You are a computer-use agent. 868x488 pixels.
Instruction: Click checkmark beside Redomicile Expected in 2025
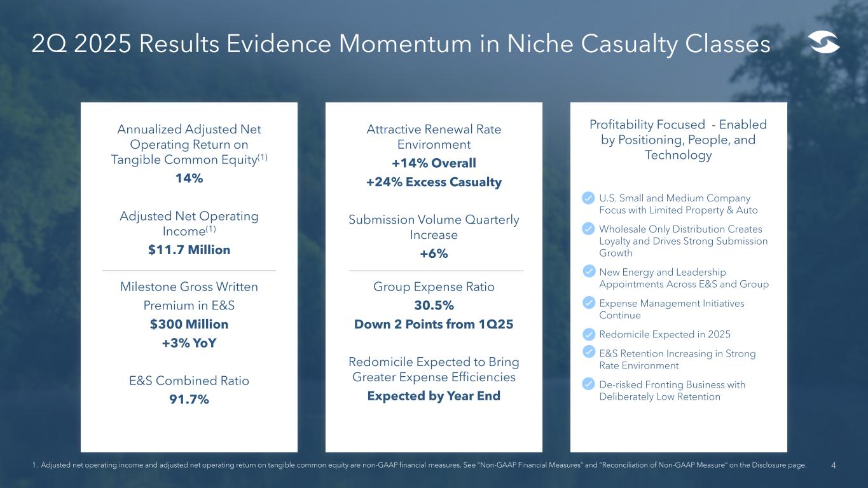pyautogui.click(x=589, y=334)
